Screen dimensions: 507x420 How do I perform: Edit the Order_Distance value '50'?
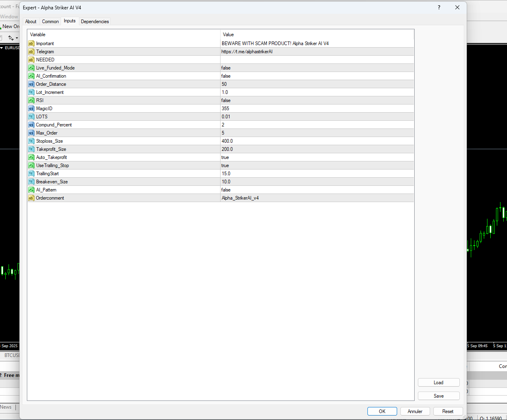(x=317, y=84)
